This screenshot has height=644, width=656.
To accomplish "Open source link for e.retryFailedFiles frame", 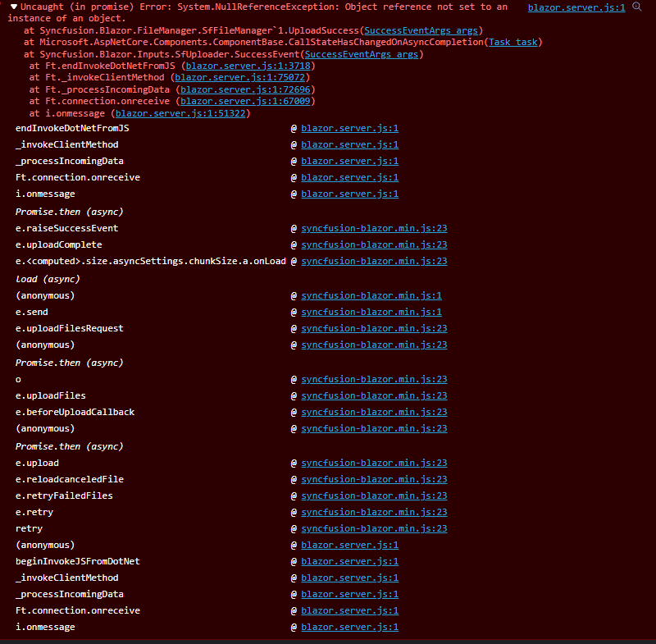I will point(374,496).
